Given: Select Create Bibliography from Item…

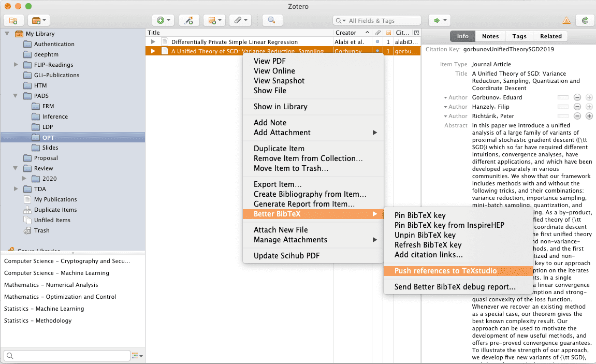Looking at the screenshot, I should 310,194.
